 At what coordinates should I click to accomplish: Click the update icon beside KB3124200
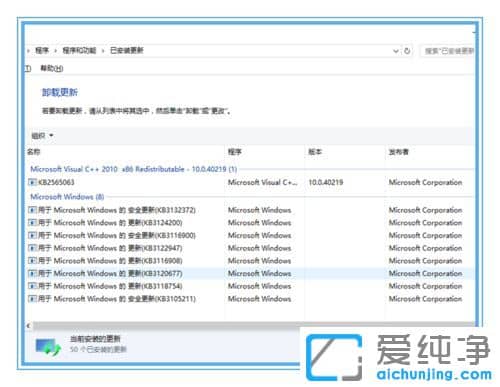tap(32, 223)
